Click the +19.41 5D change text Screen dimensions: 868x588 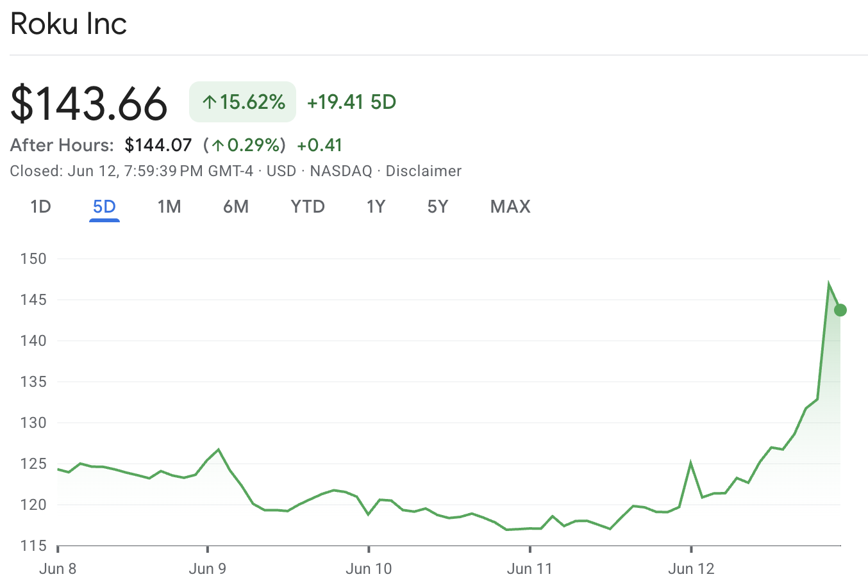pos(351,102)
